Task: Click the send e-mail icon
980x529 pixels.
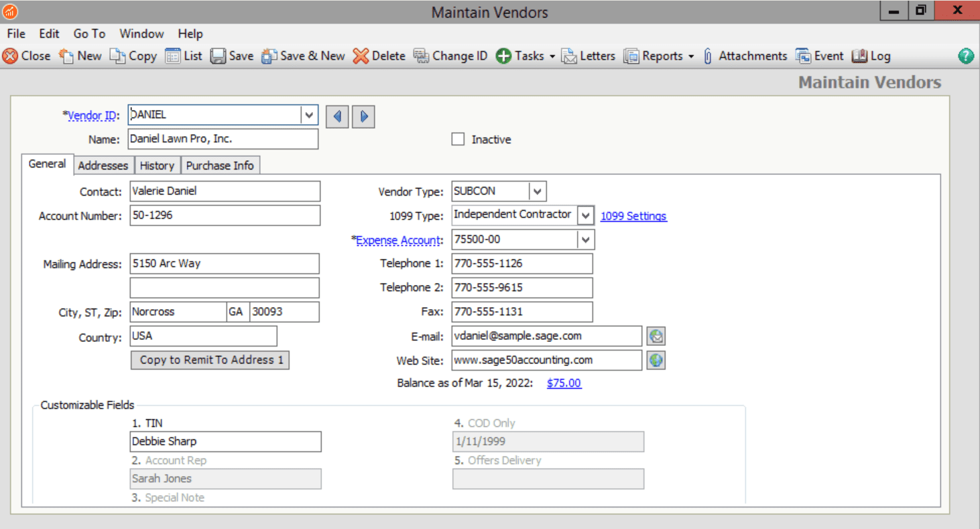Action: tap(656, 336)
